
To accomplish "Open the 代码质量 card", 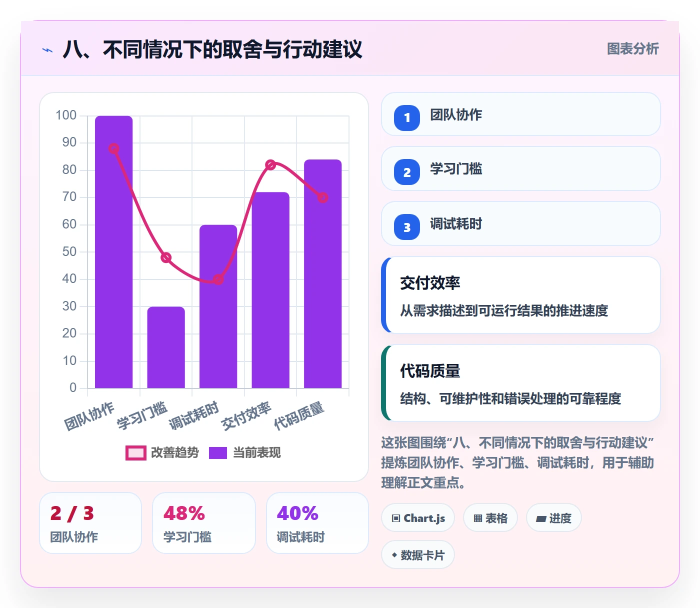I will click(x=521, y=383).
